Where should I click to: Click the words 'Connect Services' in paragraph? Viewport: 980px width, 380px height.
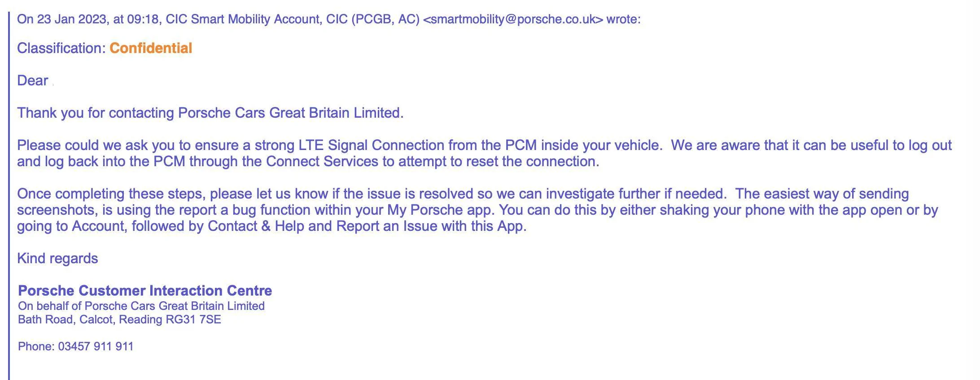click(x=322, y=161)
